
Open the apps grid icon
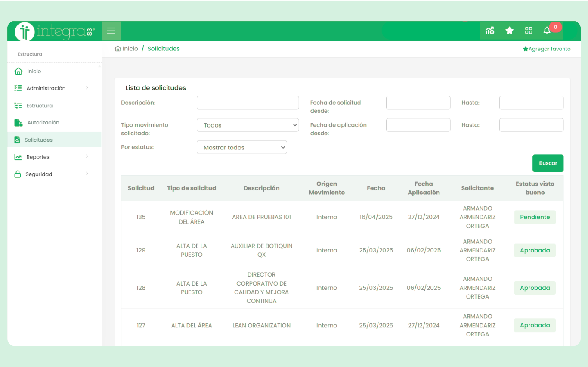529,31
